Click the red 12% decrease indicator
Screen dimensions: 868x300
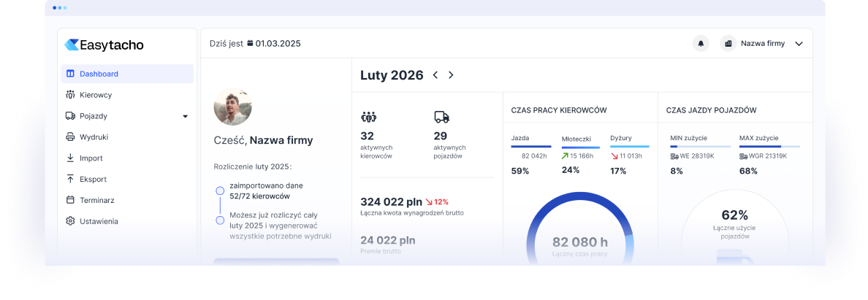[438, 202]
